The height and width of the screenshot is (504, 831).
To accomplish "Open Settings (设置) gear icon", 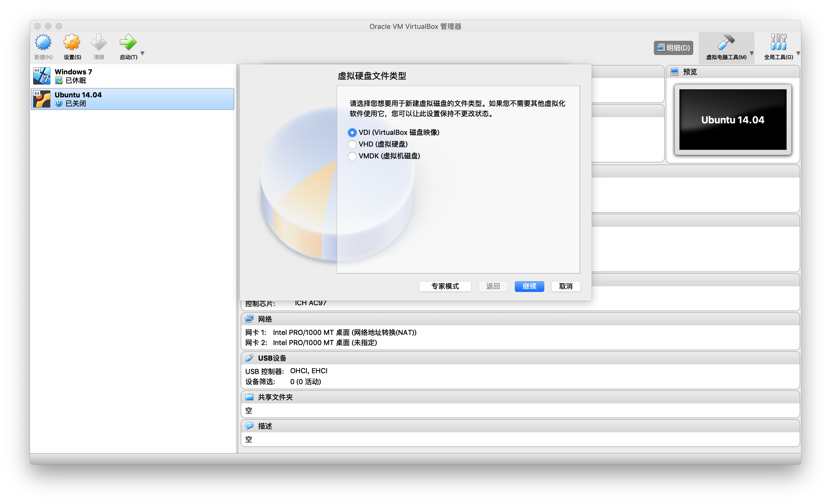I will click(72, 43).
